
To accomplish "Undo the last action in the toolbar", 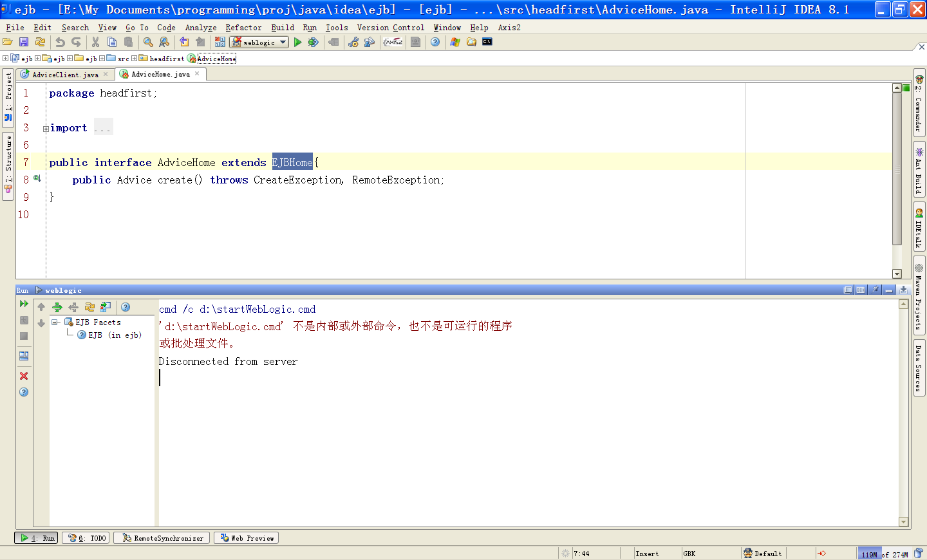I will click(x=60, y=42).
